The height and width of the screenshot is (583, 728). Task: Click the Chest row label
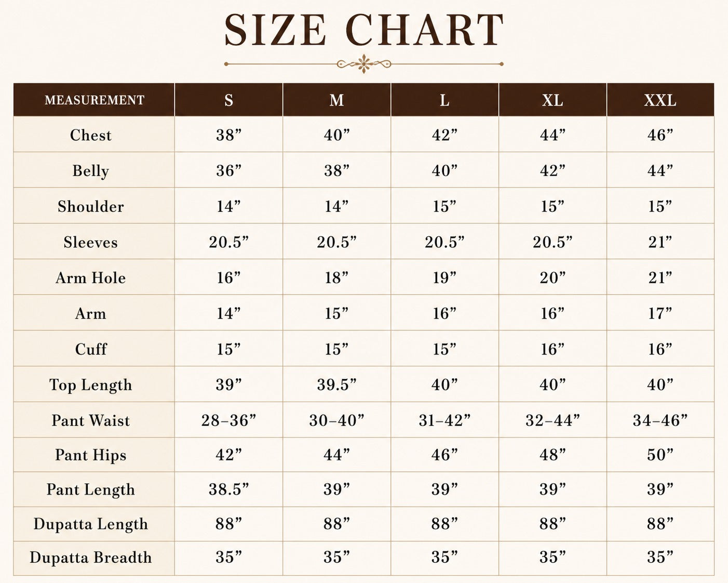pos(91,135)
